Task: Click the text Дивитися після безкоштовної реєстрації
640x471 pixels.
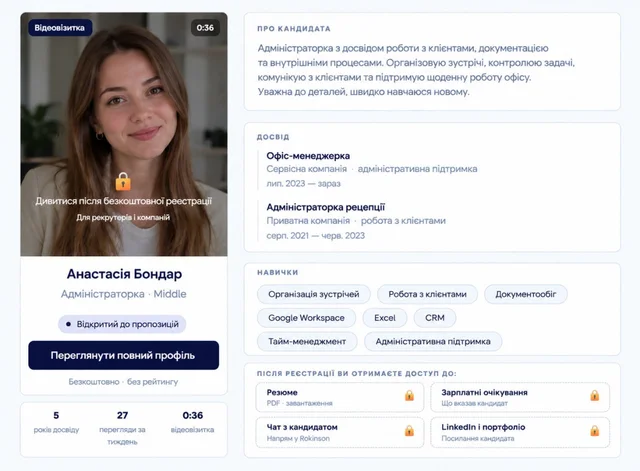Action: pyautogui.click(x=124, y=201)
